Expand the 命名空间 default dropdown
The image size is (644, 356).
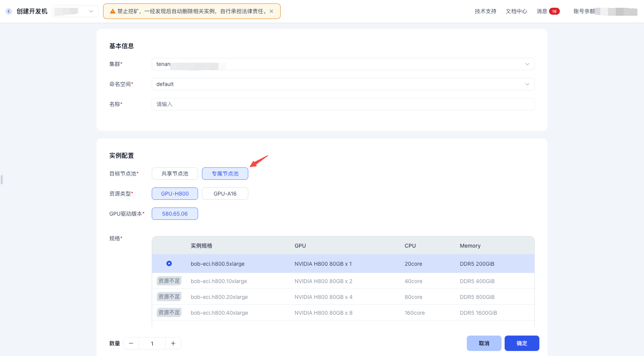point(527,84)
